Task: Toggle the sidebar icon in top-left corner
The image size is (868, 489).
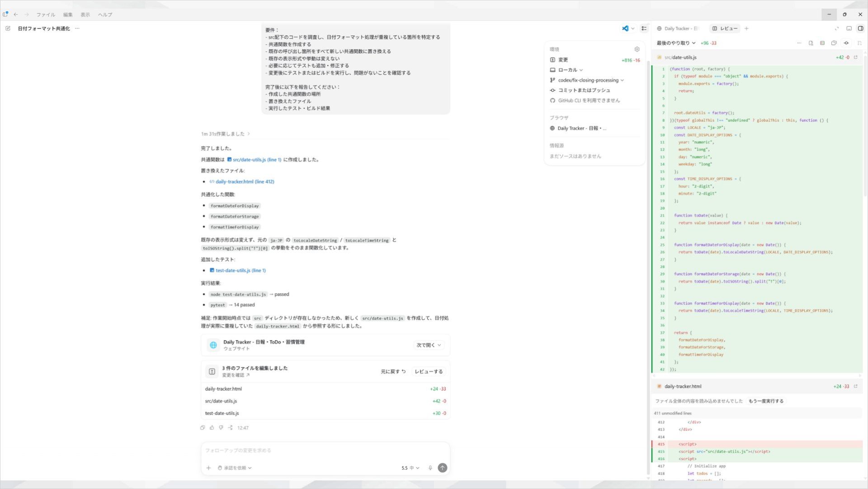Action: 5,14
